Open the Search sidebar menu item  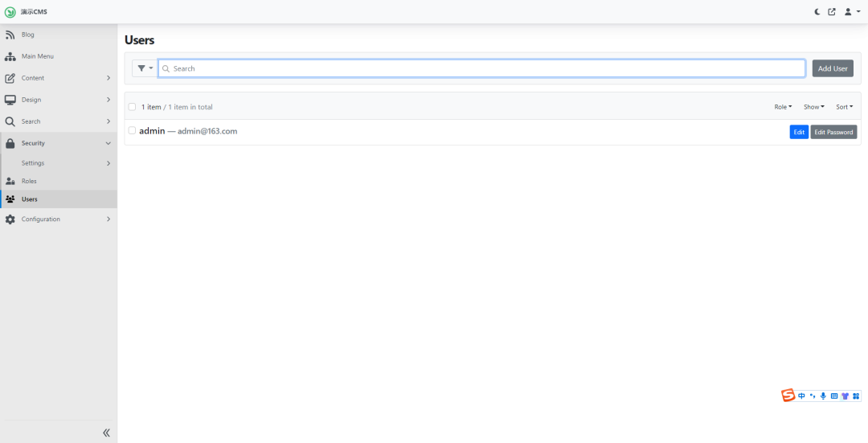click(x=31, y=121)
